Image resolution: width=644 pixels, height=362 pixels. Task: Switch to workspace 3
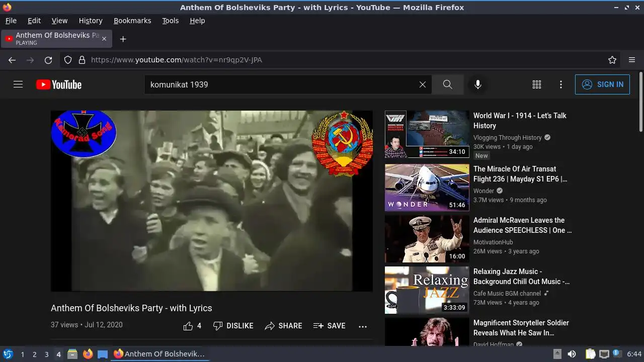(46, 354)
